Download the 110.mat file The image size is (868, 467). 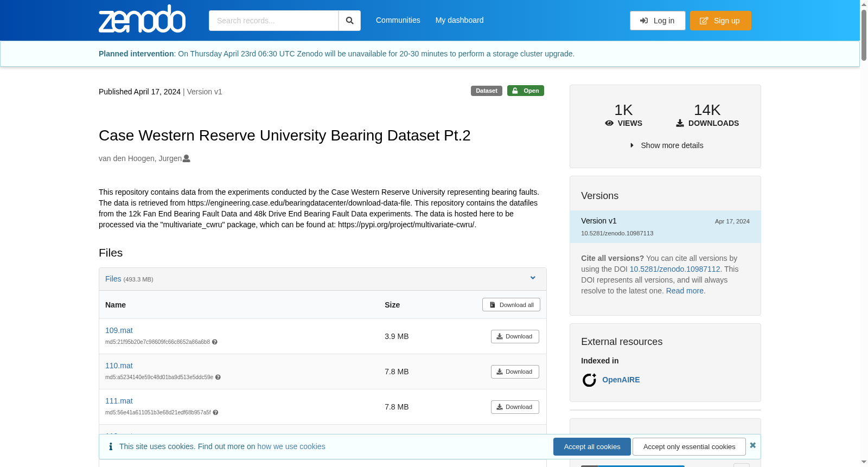tap(515, 372)
